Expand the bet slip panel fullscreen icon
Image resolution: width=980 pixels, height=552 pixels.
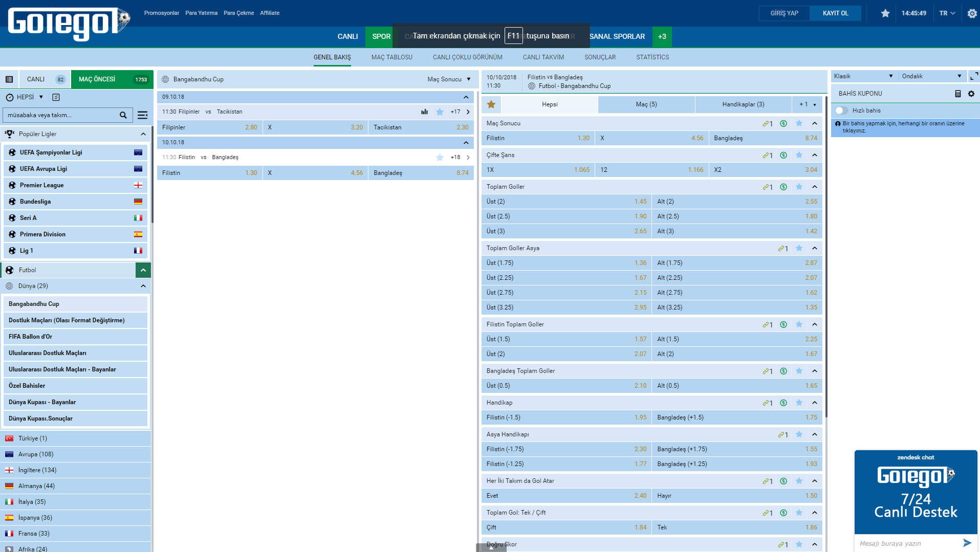coord(973,76)
